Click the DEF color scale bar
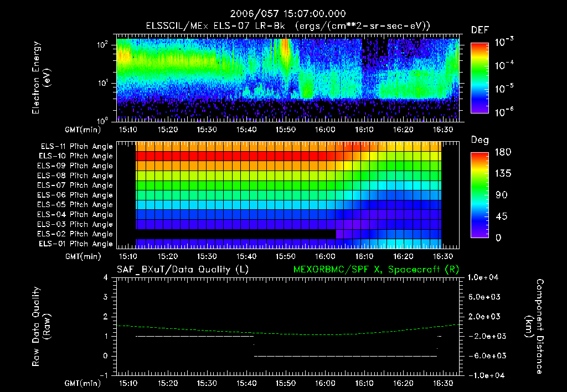The width and height of the screenshot is (567, 392). coord(480,78)
